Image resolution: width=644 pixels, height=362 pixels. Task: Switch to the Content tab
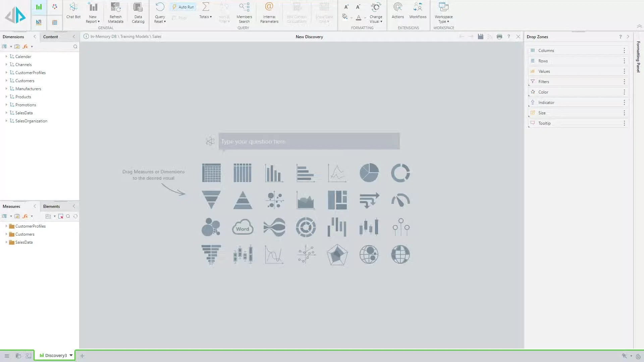(x=51, y=37)
